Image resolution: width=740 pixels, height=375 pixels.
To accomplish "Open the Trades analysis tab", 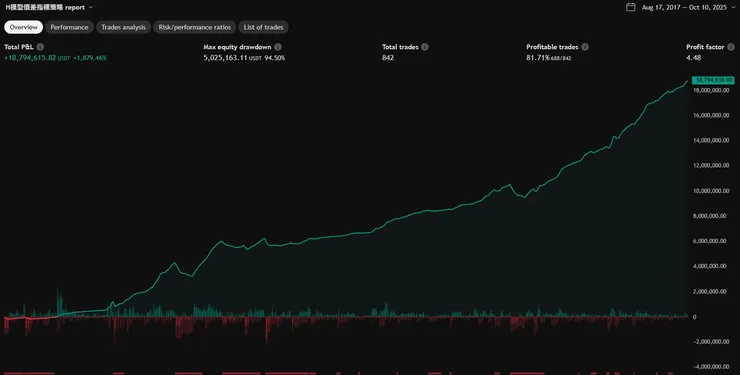I will (124, 27).
